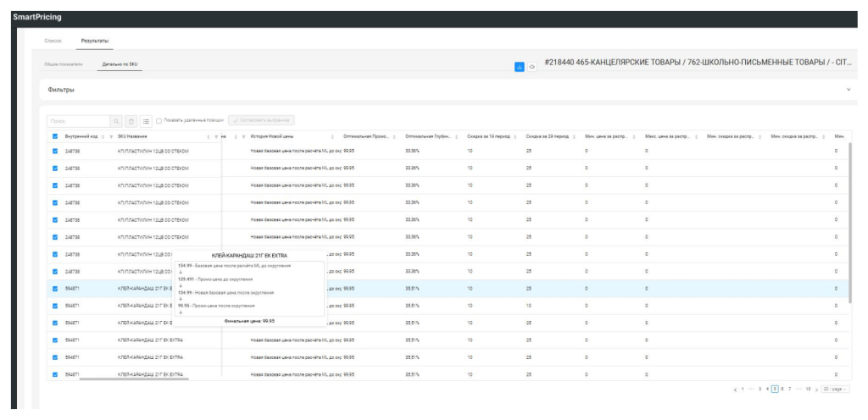
Task: Switch to the Список tab
Action: point(53,40)
